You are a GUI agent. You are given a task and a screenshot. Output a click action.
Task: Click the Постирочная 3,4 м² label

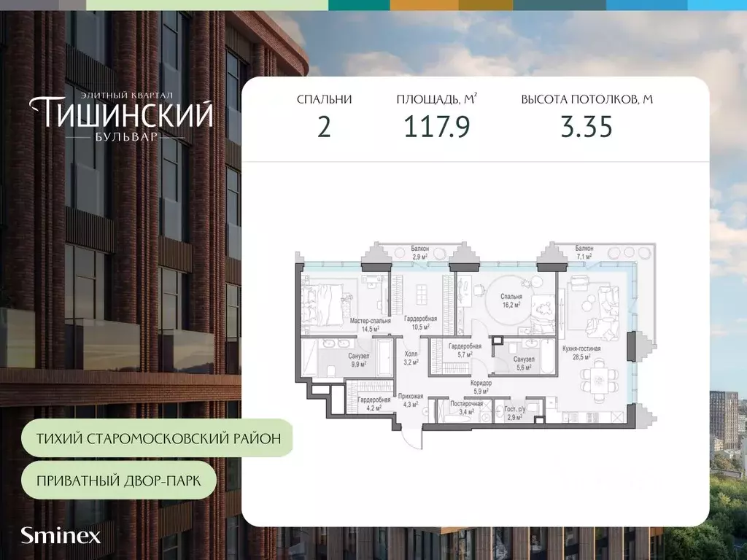pyautogui.click(x=467, y=408)
